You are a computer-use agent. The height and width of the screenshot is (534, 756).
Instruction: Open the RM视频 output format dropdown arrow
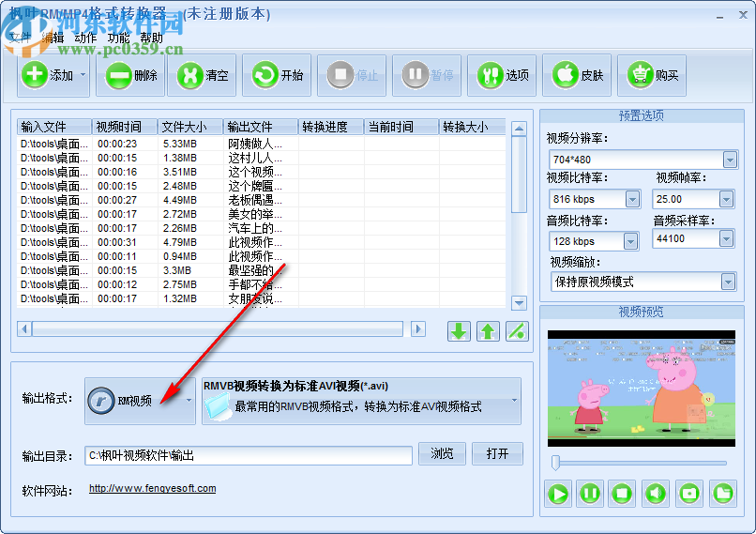189,401
